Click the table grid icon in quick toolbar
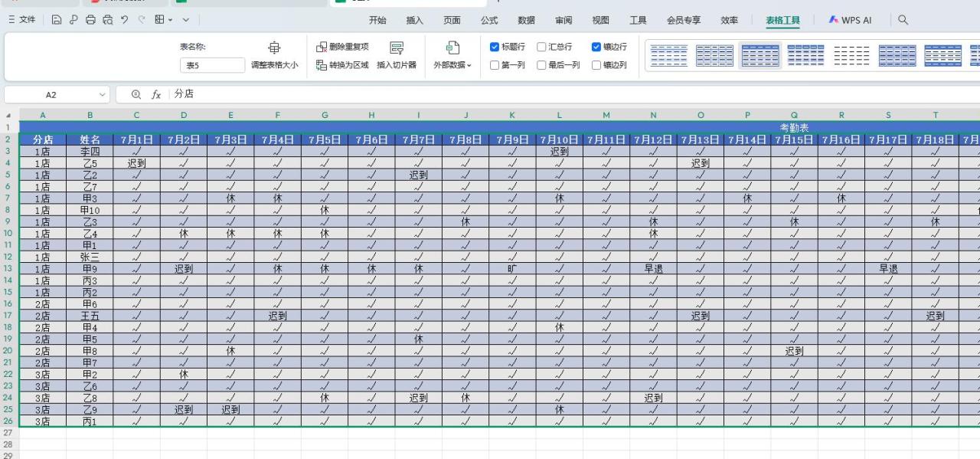 [x=159, y=20]
